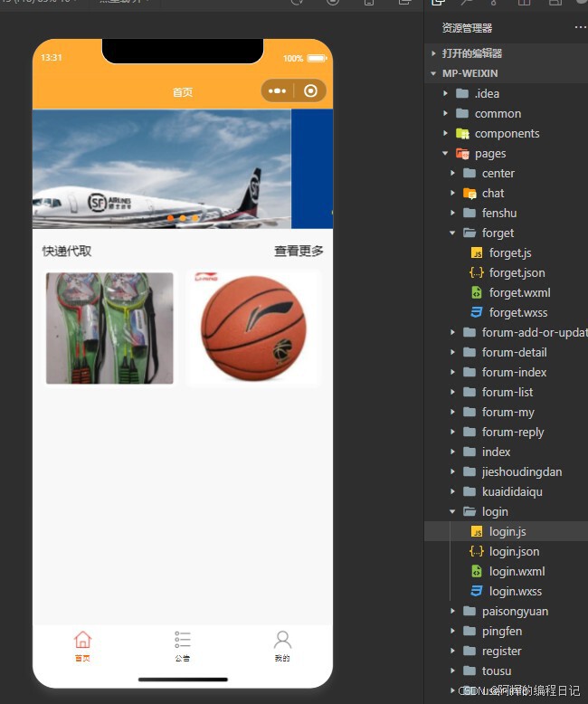The image size is (588, 704).
Task: Open the Li-Ning basketball product thumbnail
Action: 253,328
